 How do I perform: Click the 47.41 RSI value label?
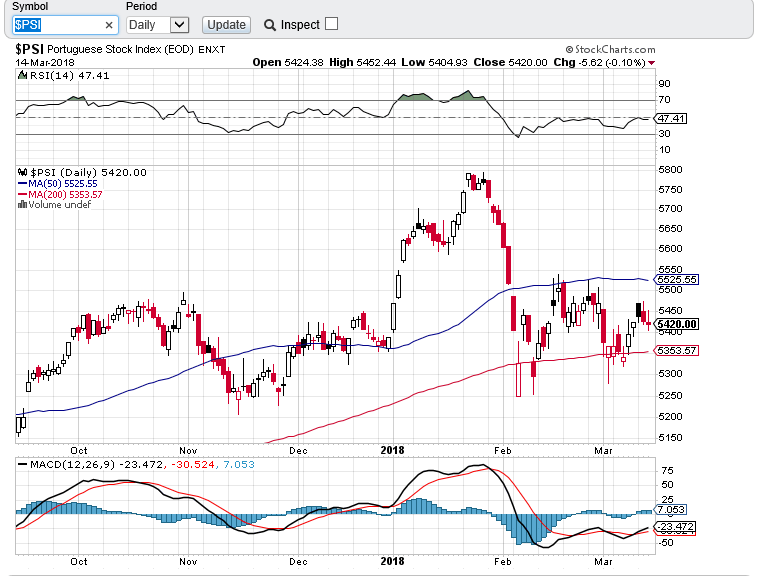tap(671, 118)
